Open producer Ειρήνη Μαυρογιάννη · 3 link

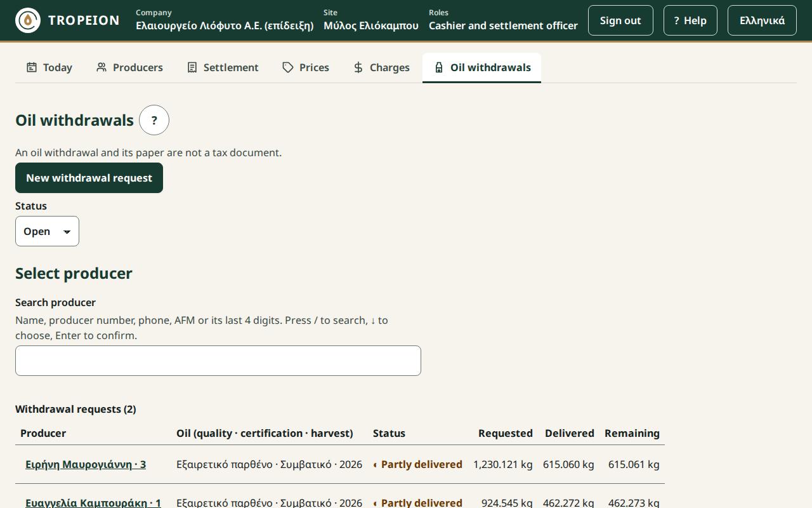tap(86, 464)
